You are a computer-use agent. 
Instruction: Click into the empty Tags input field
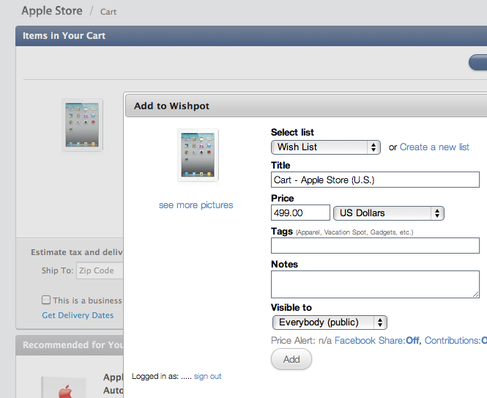pyautogui.click(x=375, y=245)
